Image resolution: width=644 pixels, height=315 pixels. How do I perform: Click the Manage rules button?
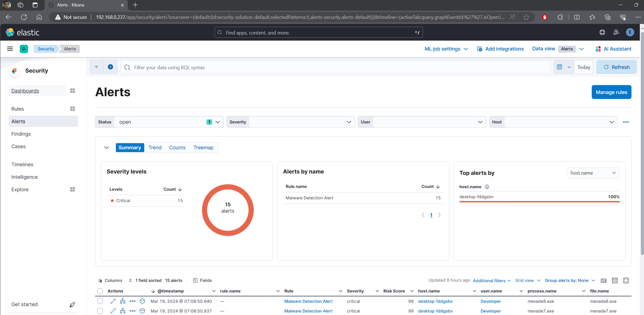[611, 92]
